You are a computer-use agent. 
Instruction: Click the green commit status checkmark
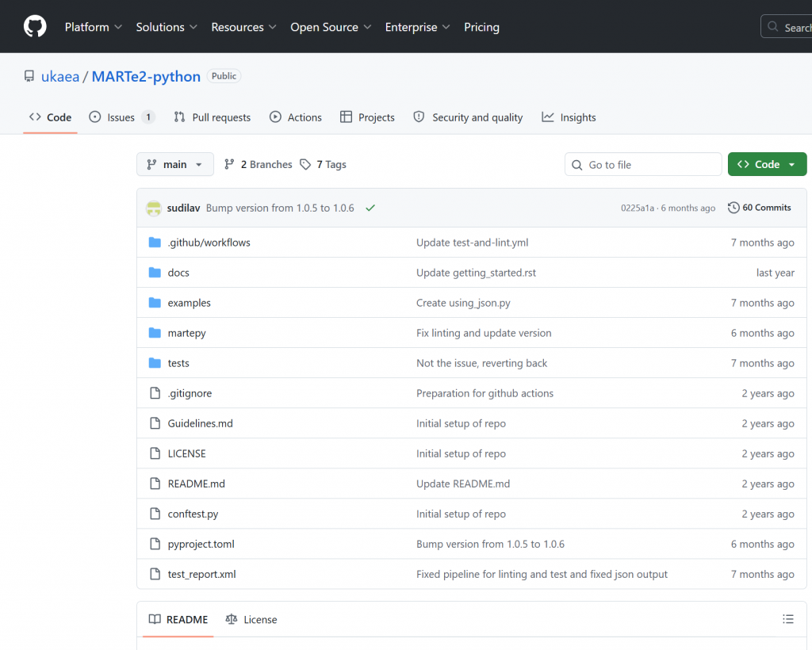pyautogui.click(x=370, y=208)
